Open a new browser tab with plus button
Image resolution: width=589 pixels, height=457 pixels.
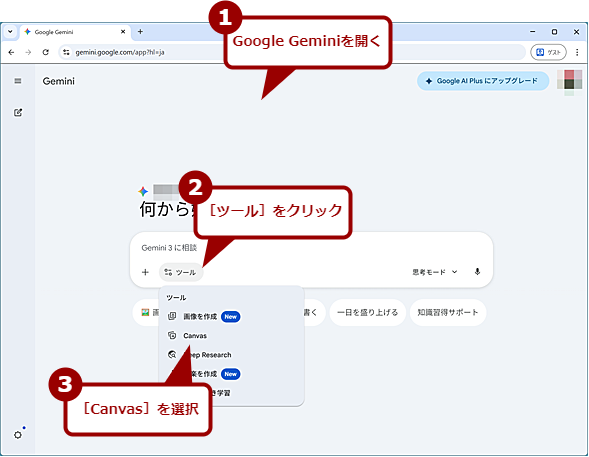(140, 32)
